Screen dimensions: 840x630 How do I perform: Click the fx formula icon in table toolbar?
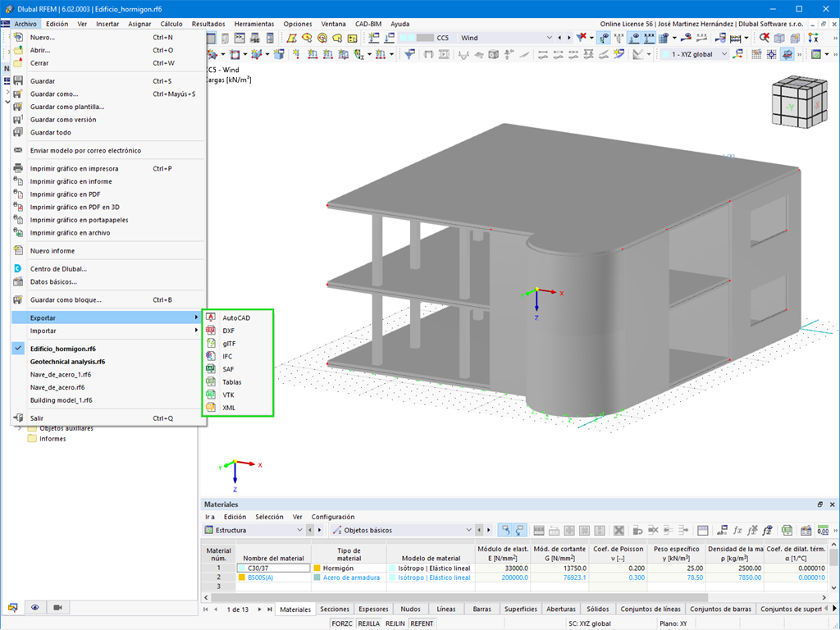coord(737,531)
